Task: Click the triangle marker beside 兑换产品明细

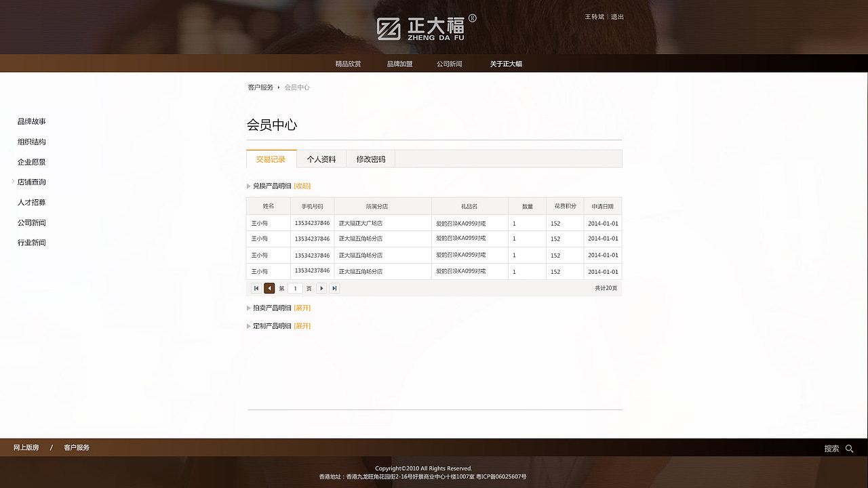Action: click(x=248, y=186)
